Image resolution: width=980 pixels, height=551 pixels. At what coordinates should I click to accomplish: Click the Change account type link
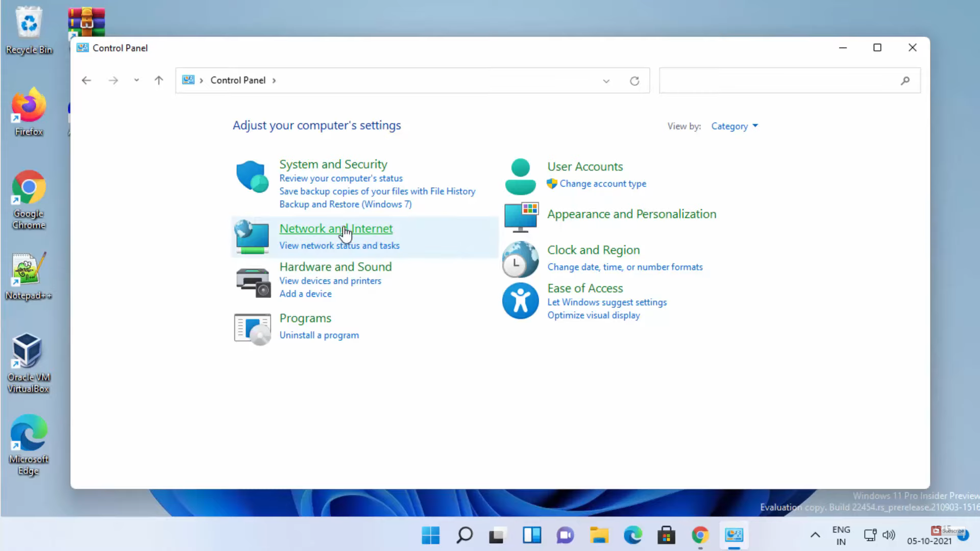point(602,184)
